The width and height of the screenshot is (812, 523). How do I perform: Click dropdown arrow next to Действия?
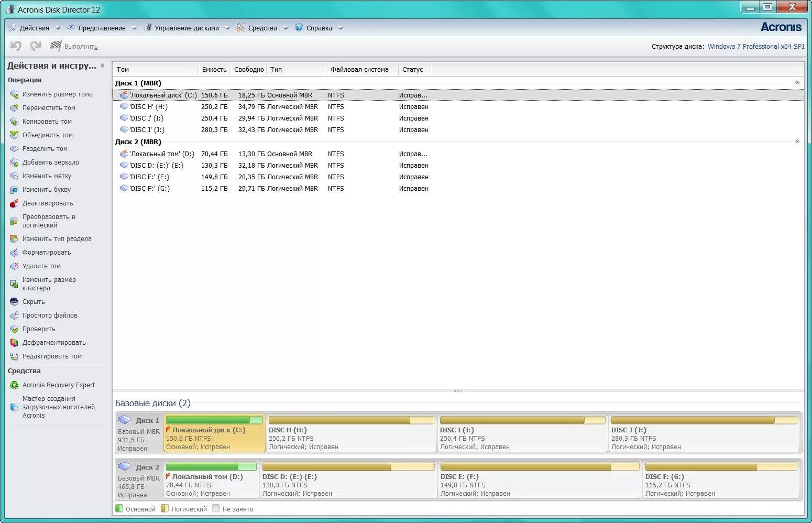click(58, 28)
